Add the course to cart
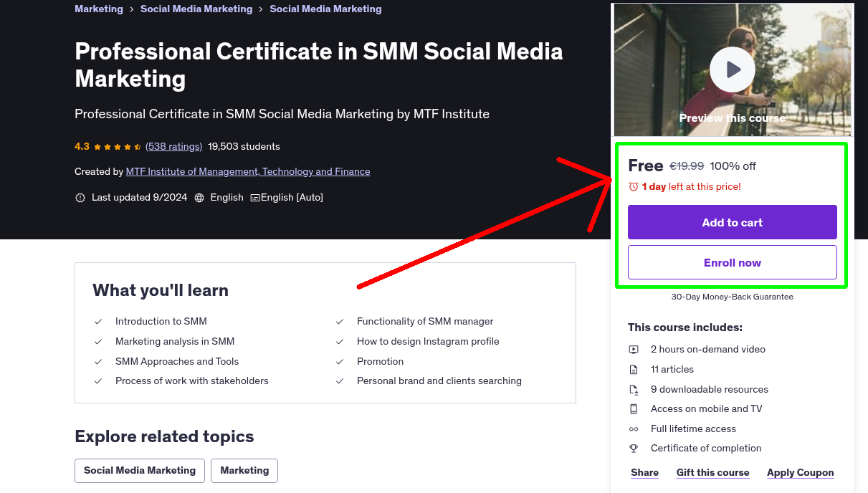This screenshot has height=493, width=868. coord(733,222)
